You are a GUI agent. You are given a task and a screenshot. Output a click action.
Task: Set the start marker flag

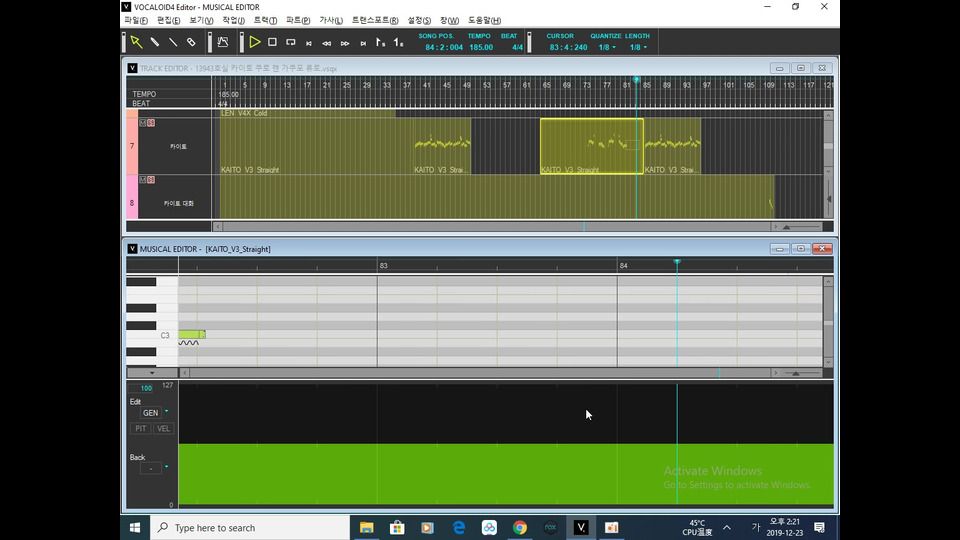click(380, 42)
